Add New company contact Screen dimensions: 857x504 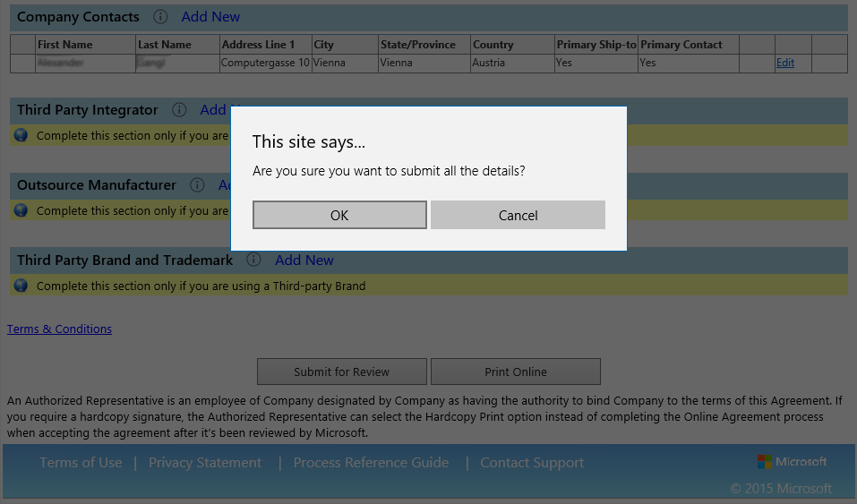(210, 17)
